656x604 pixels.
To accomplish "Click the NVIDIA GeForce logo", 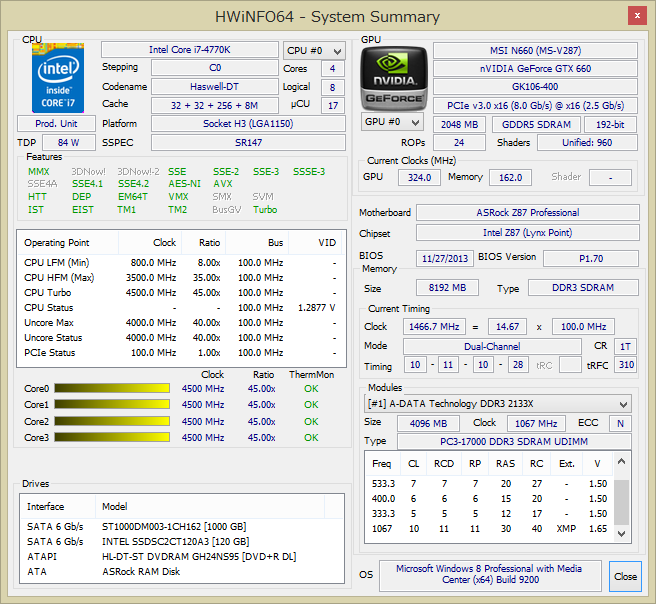I will (x=394, y=79).
